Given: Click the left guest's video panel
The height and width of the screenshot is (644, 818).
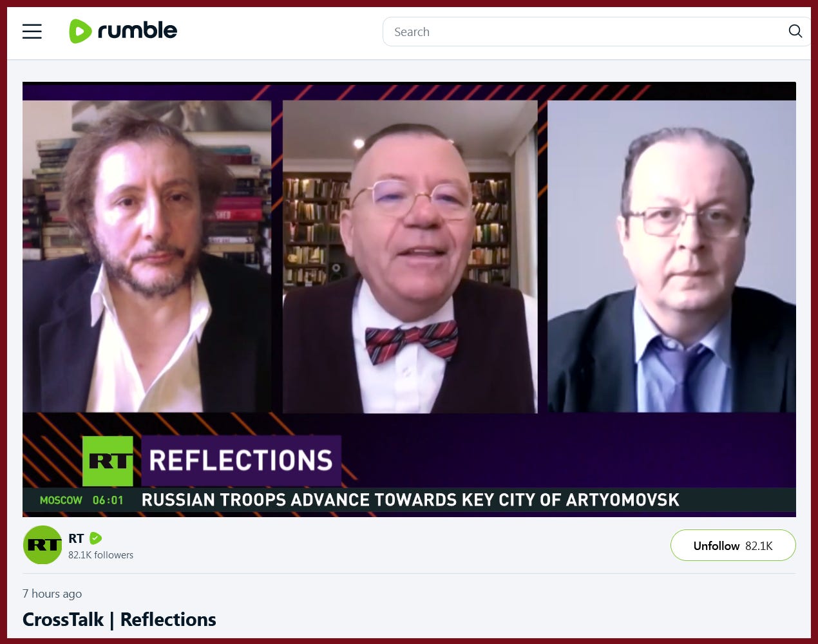Looking at the screenshot, I should click(x=147, y=256).
